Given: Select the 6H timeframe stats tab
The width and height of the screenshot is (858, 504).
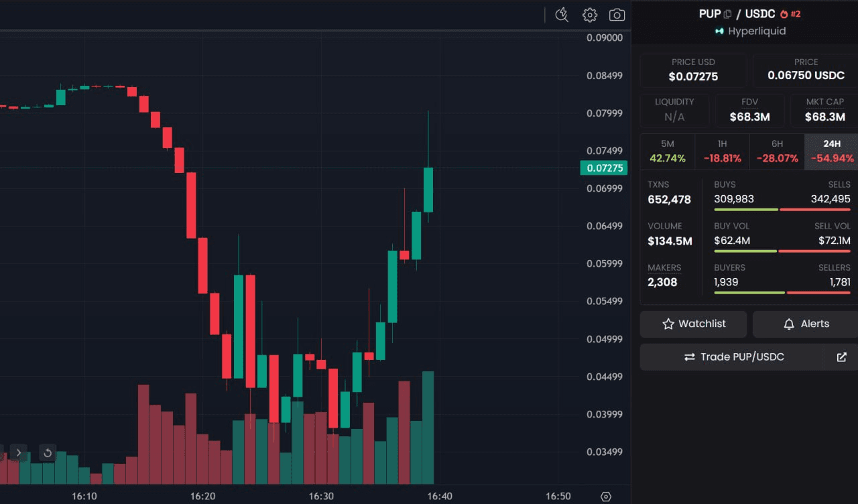Looking at the screenshot, I should pos(777,151).
